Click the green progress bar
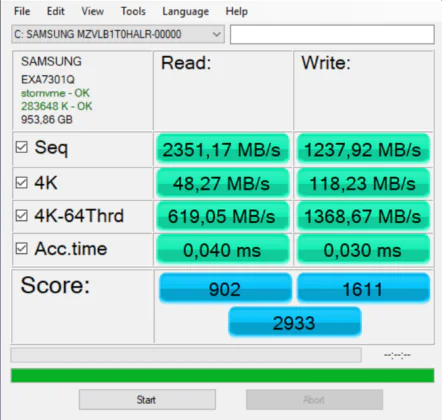Image resolution: width=442 pixels, height=420 pixels. [222, 375]
